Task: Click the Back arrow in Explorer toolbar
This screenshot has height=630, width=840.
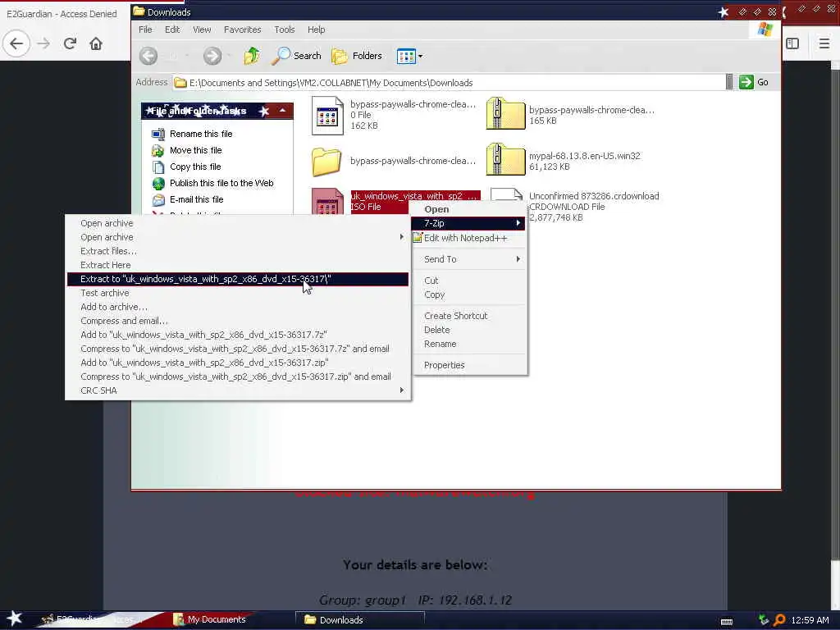Action: click(x=148, y=56)
